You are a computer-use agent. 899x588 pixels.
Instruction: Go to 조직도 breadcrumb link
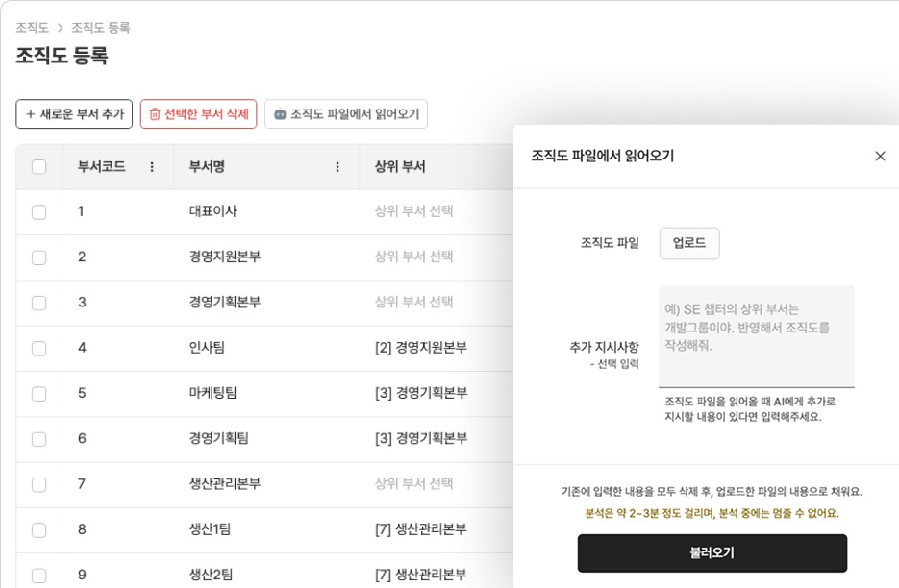[x=32, y=28]
